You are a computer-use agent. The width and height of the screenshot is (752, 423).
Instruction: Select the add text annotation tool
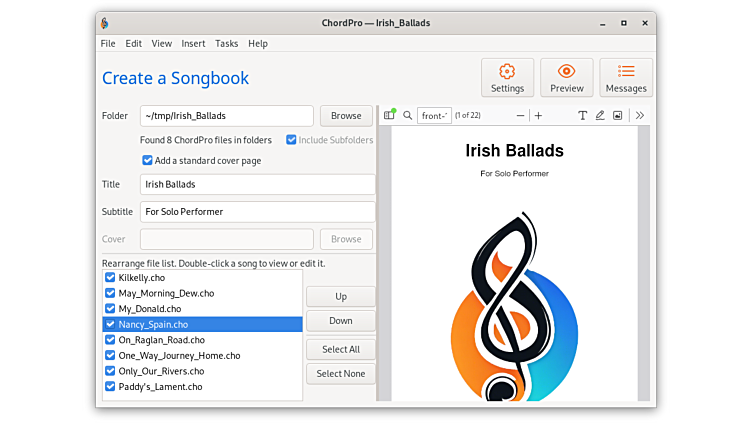pos(583,116)
